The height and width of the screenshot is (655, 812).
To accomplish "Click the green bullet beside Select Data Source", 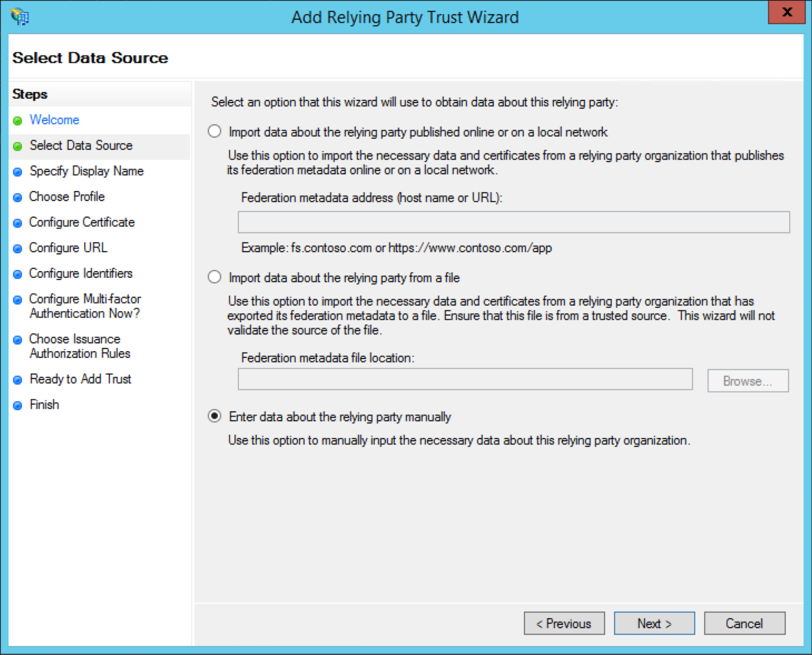I will [x=17, y=146].
